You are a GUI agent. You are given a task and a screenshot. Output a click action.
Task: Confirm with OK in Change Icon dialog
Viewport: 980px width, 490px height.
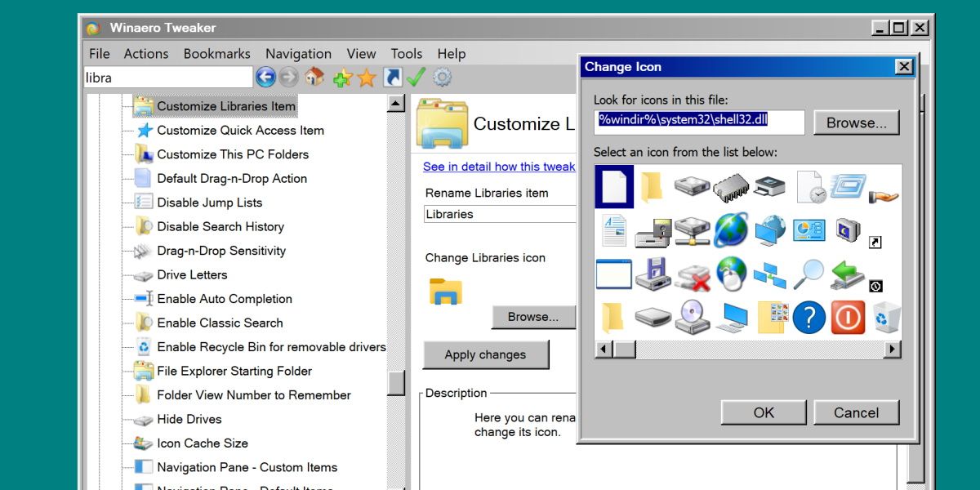click(x=764, y=412)
